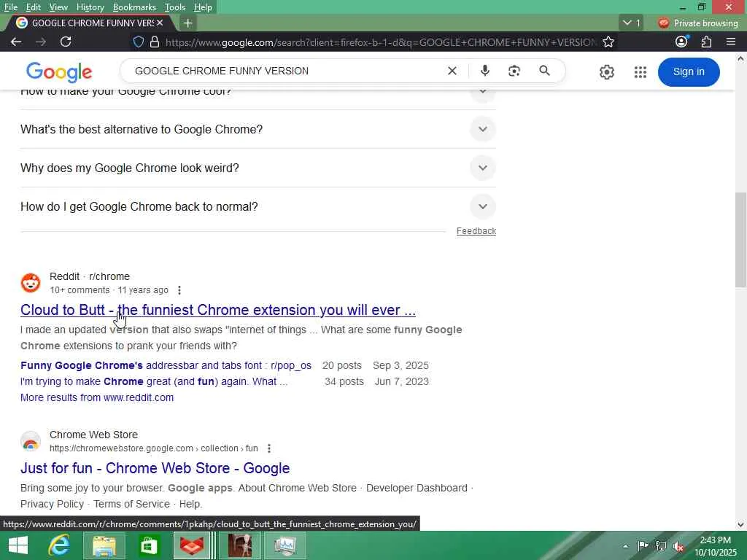The image size is (747, 560).
Task: Click the site security padlock icon
Action: (155, 42)
